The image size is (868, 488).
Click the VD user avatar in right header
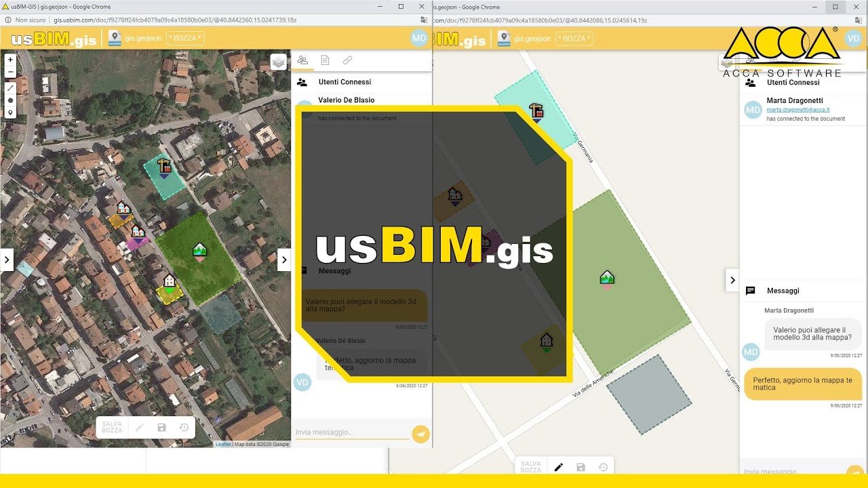[852, 38]
